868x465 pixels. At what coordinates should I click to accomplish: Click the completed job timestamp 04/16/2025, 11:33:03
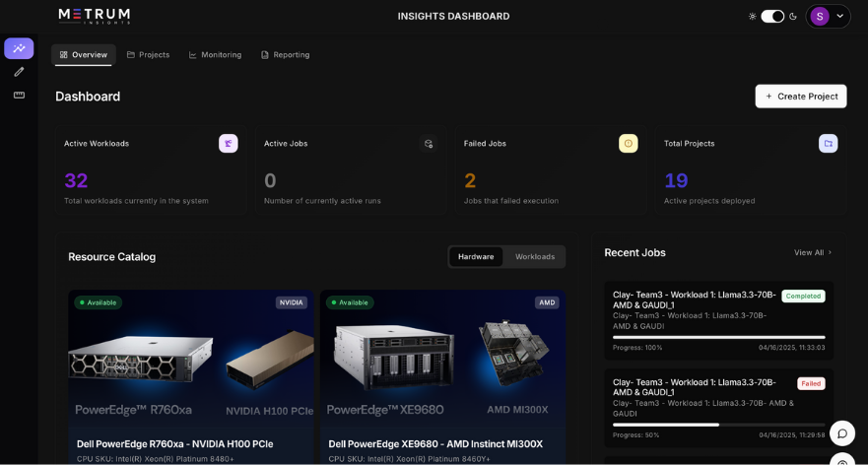[791, 348]
